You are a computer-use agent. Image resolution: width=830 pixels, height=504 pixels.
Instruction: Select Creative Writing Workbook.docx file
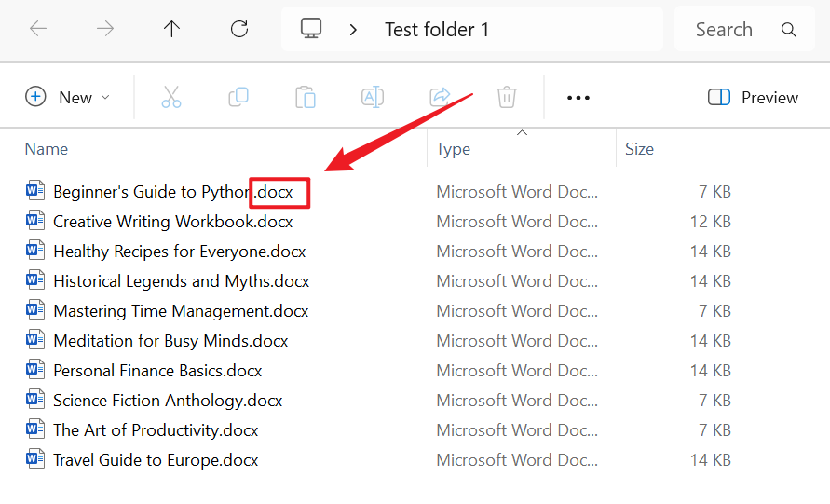(172, 222)
